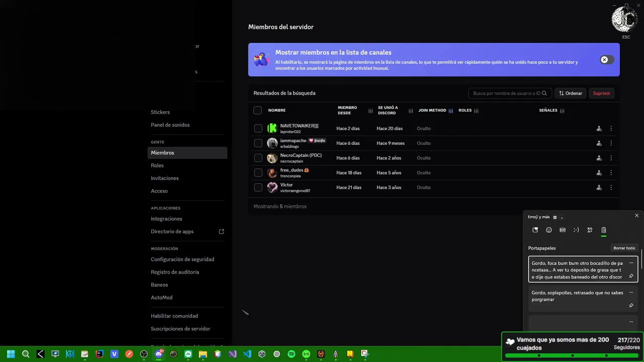Open Visual Studio Code from the taskbar

click(247, 354)
